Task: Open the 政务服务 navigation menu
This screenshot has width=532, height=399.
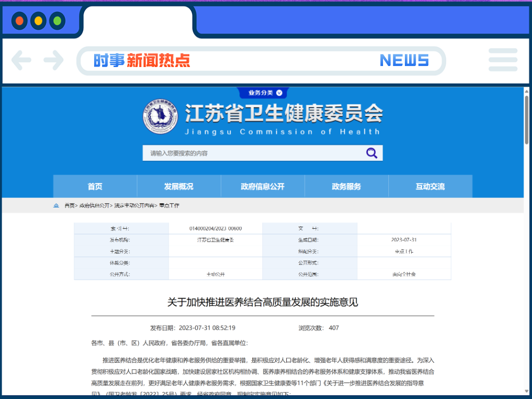Action: pyautogui.click(x=346, y=186)
